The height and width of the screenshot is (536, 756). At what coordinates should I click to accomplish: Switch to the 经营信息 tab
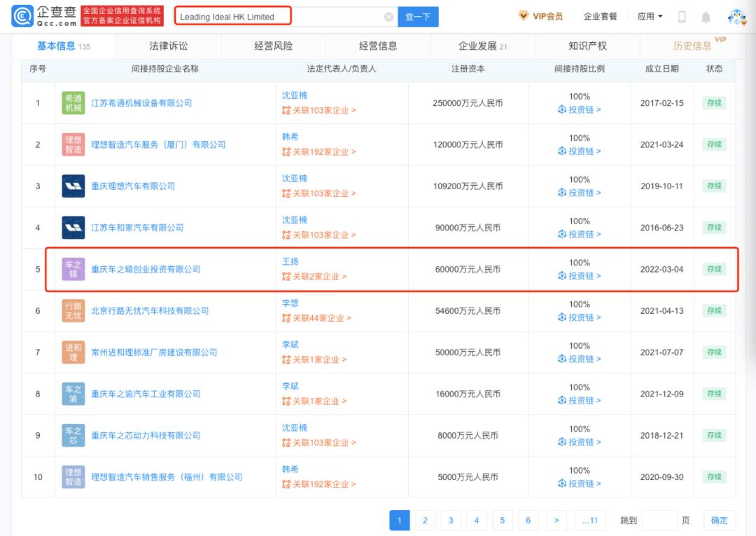click(x=378, y=46)
